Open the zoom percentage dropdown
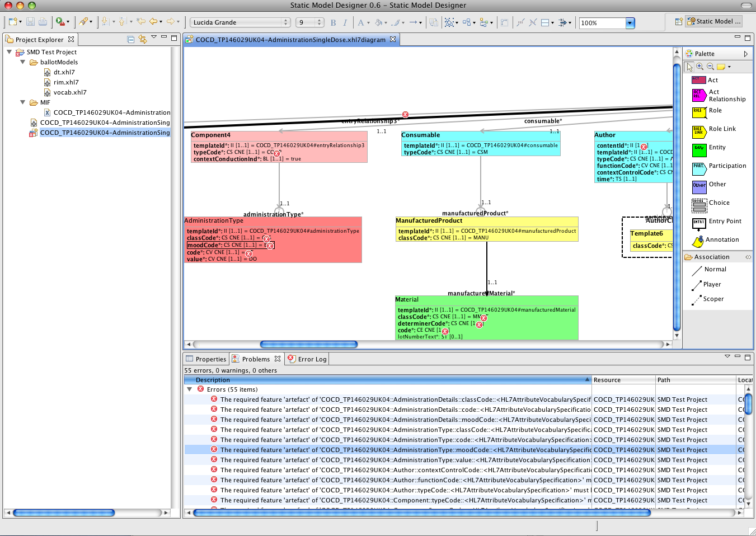The width and height of the screenshot is (756, 536). pyautogui.click(x=630, y=23)
